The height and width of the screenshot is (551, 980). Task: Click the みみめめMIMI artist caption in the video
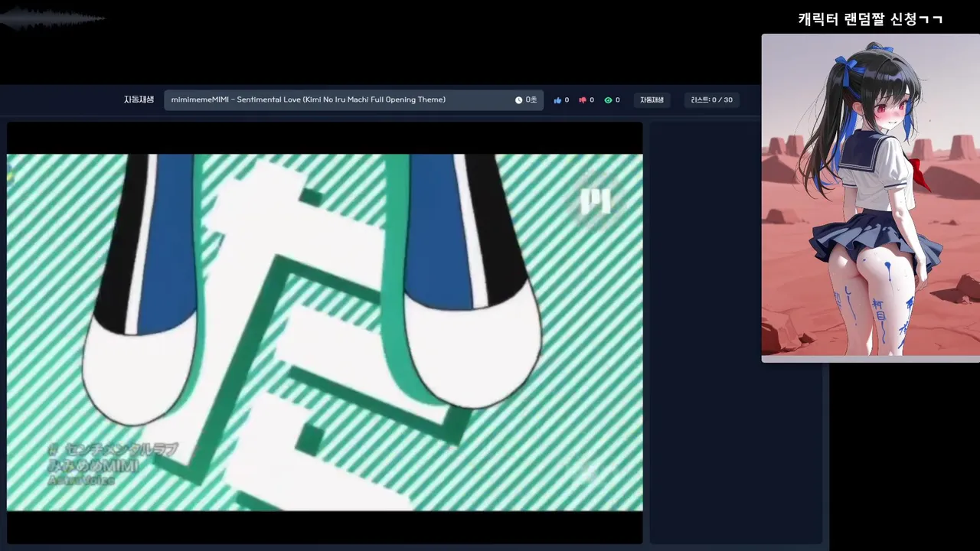pos(93,465)
